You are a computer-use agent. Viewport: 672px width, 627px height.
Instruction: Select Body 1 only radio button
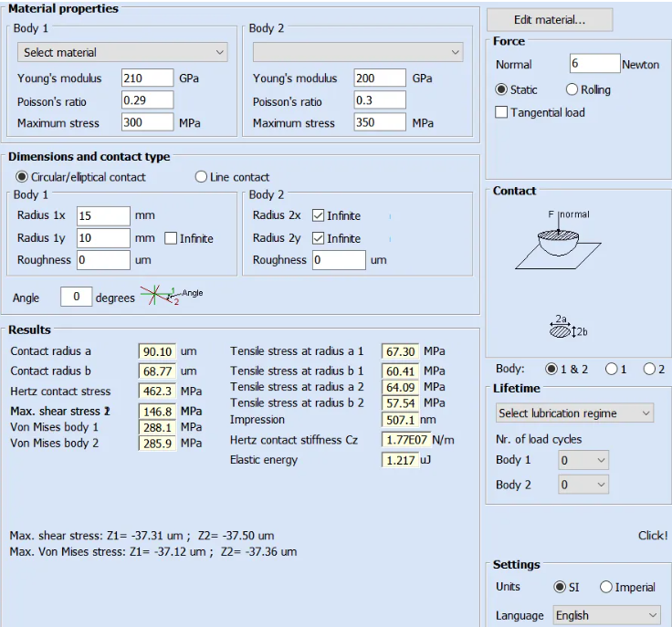[616, 369]
